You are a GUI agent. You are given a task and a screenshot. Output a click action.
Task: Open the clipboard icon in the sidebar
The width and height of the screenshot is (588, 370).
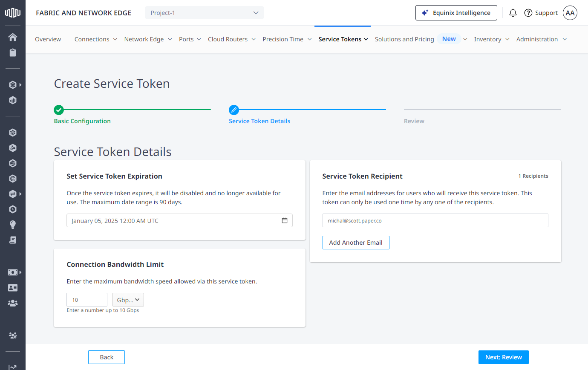pos(13,53)
